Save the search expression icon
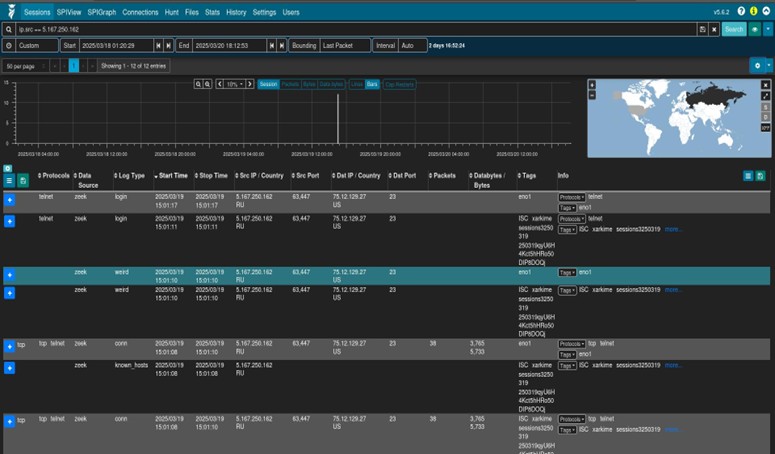Screen dimensions: 775x454 pyautogui.click(x=702, y=29)
